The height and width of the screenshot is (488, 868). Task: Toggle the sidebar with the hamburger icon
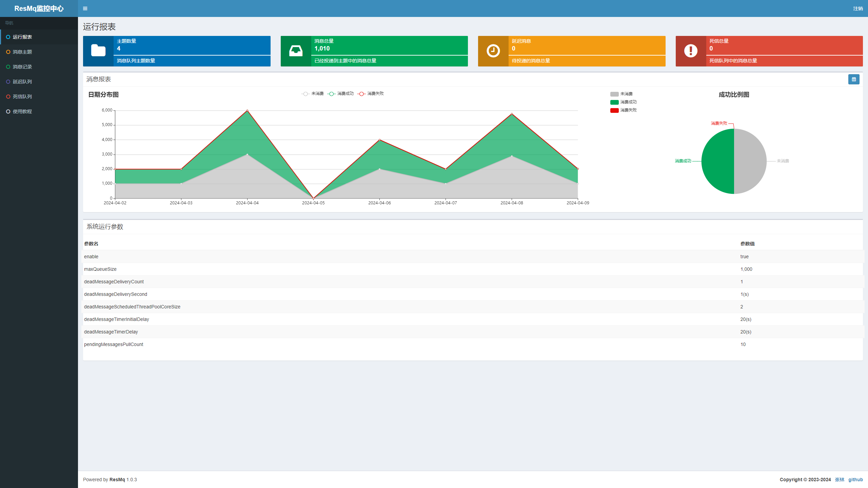(85, 8)
